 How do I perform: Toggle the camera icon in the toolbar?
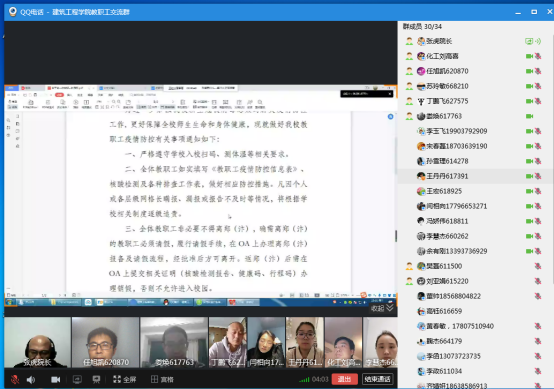55,379
